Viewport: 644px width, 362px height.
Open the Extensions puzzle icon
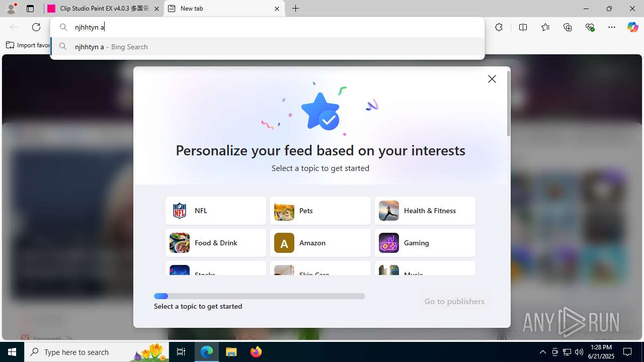tap(499, 27)
